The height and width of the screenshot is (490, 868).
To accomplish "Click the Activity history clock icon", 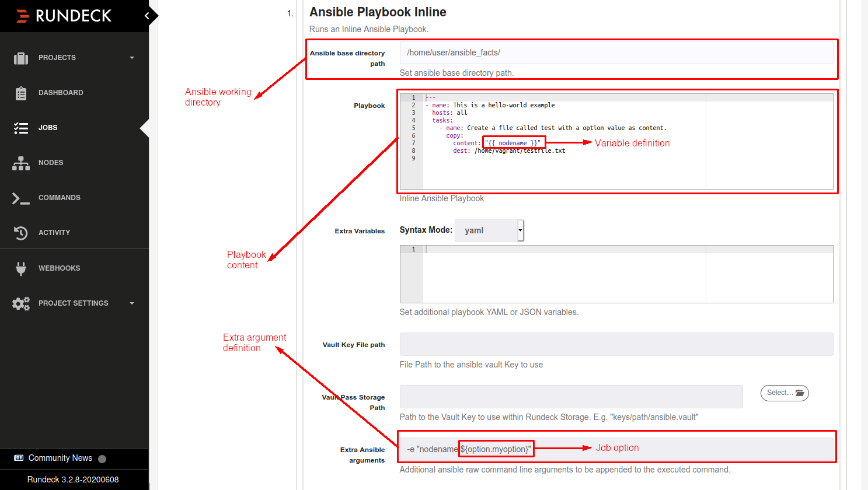I will [21, 233].
